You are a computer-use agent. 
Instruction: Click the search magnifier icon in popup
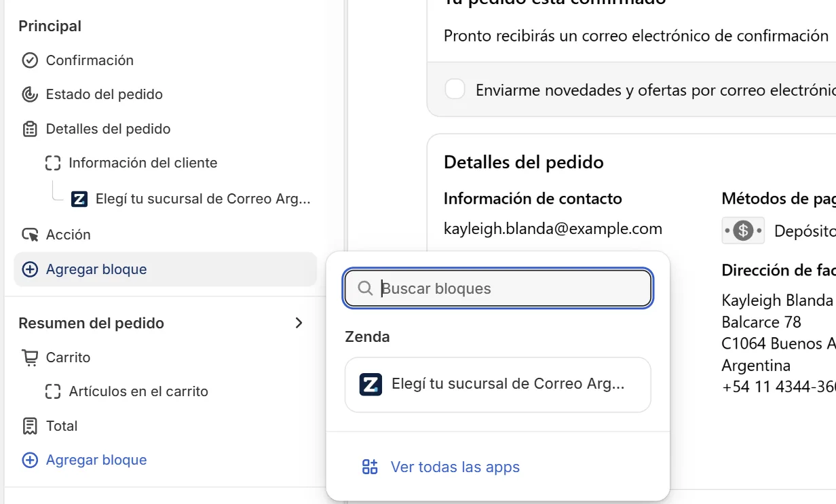(x=365, y=288)
